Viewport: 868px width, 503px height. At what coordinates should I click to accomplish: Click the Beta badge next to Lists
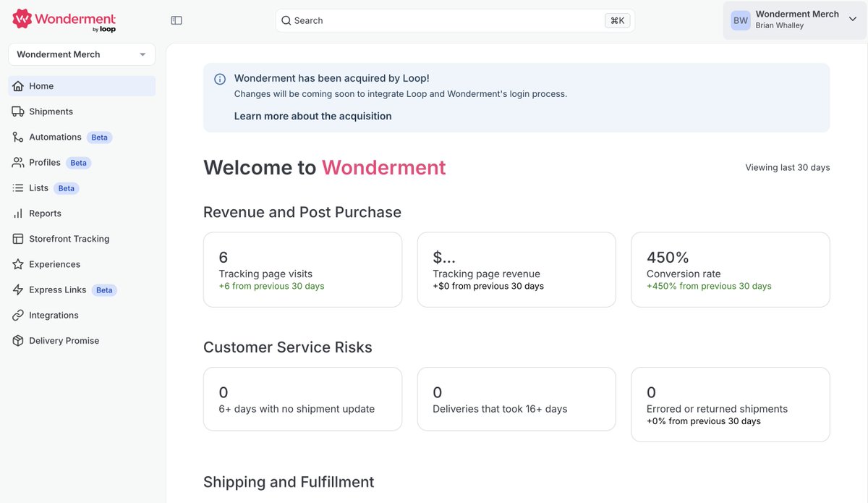coord(66,188)
